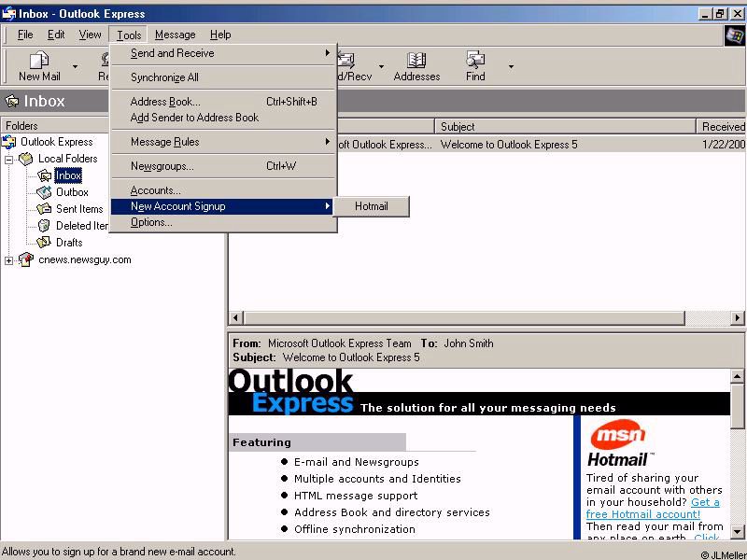Expand the cnews.newsguy.com tree node
The height and width of the screenshot is (560, 747).
[x=9, y=260]
